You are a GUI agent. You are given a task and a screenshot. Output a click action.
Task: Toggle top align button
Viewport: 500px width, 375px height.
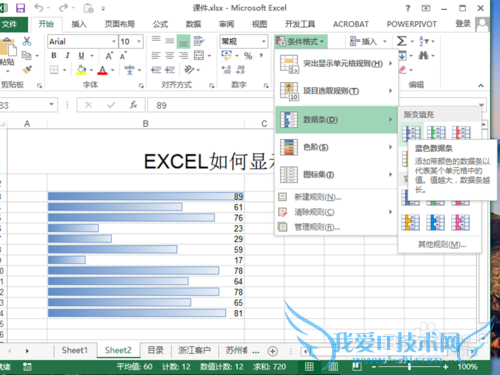point(156,41)
